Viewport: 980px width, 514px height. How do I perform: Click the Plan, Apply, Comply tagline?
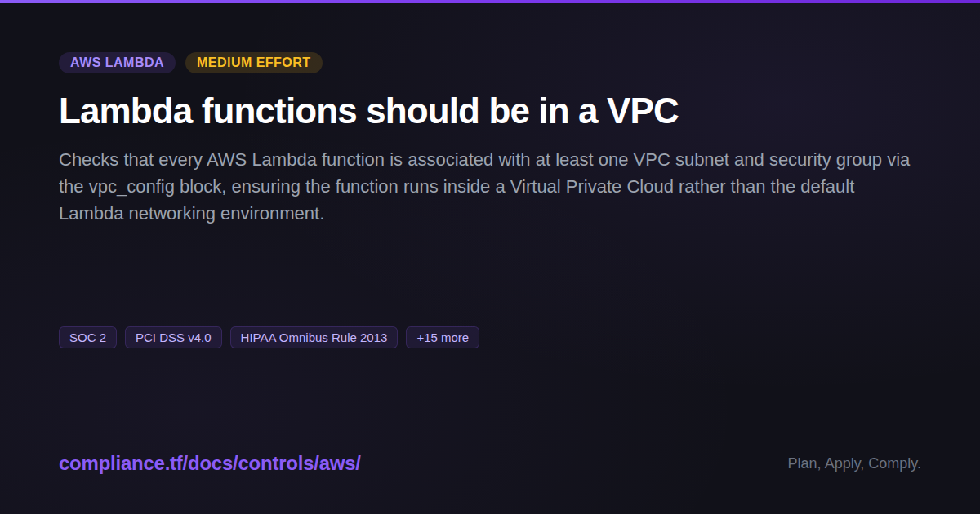[853, 463]
